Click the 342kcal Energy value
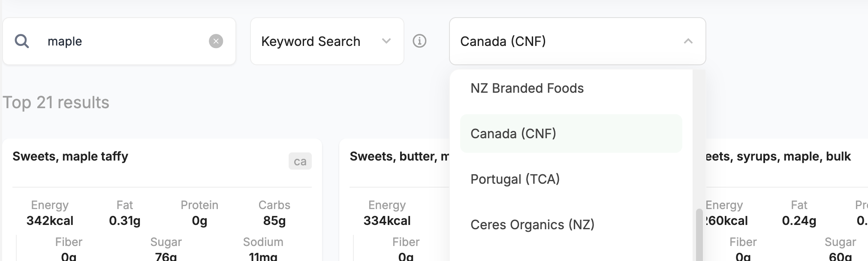 (x=50, y=221)
